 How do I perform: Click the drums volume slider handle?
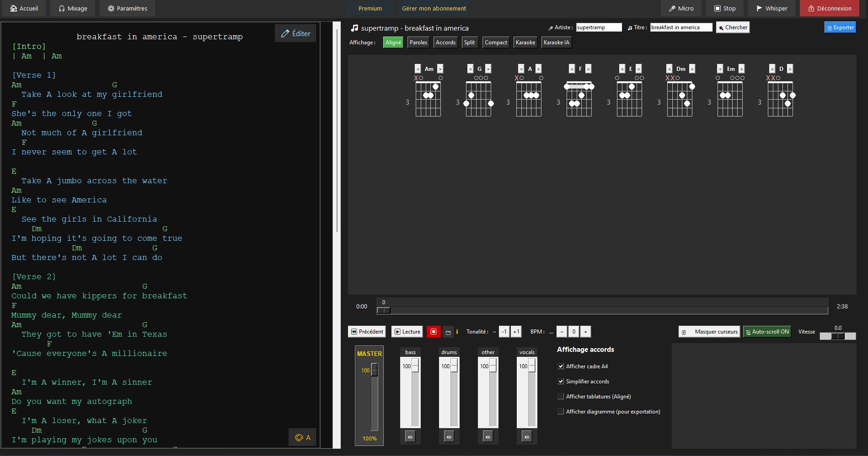point(454,366)
